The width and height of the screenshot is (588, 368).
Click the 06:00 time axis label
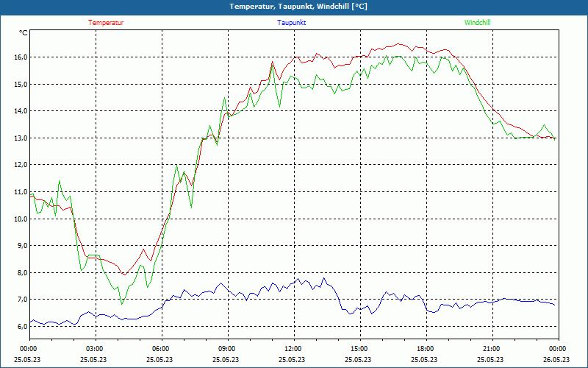pos(162,349)
